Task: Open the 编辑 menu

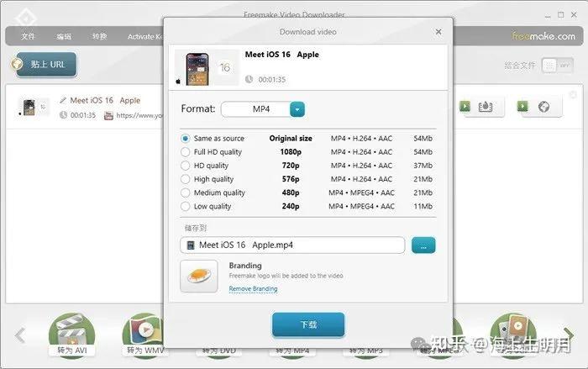Action: click(x=64, y=36)
